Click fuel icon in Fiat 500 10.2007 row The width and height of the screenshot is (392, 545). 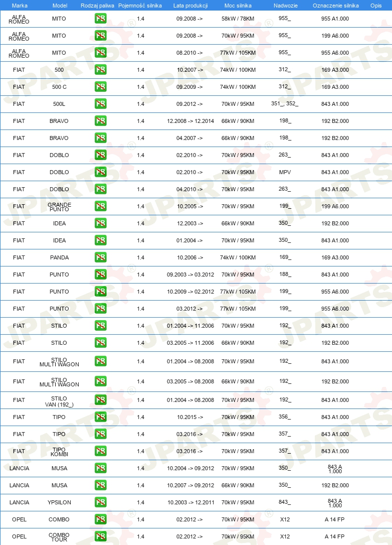[101, 70]
